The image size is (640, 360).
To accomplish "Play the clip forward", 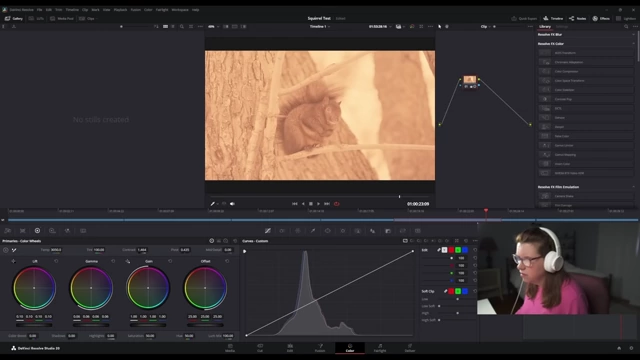I will [318, 204].
